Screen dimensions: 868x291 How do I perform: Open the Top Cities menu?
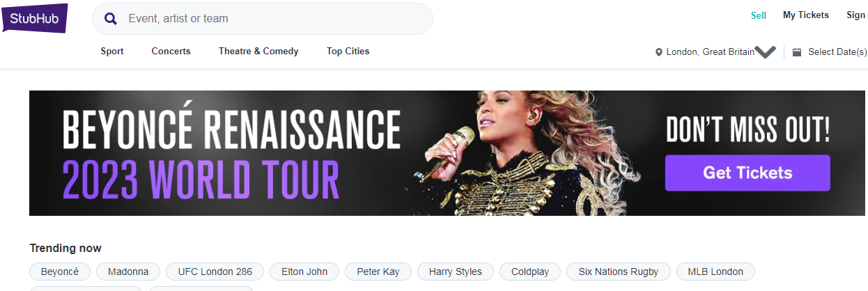348,51
